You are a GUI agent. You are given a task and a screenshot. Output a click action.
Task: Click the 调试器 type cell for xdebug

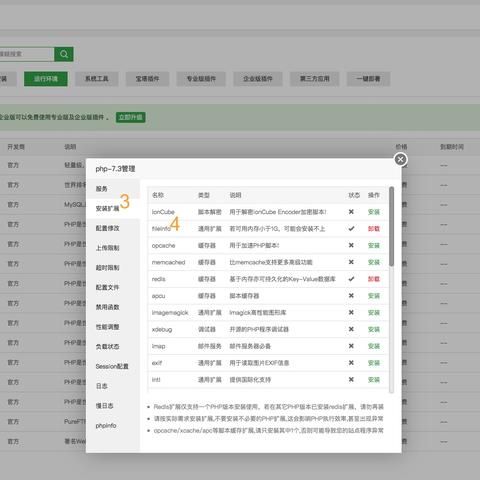[x=207, y=329]
